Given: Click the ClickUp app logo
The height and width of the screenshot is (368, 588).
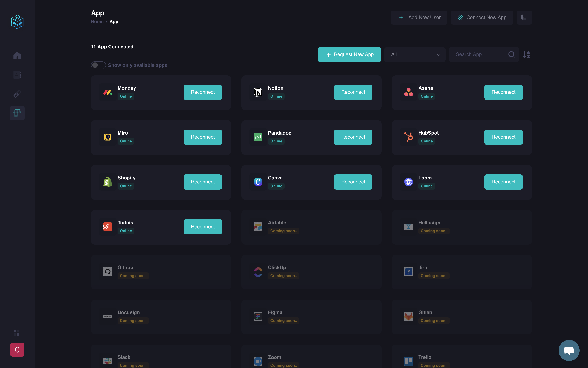Looking at the screenshot, I should (258, 272).
